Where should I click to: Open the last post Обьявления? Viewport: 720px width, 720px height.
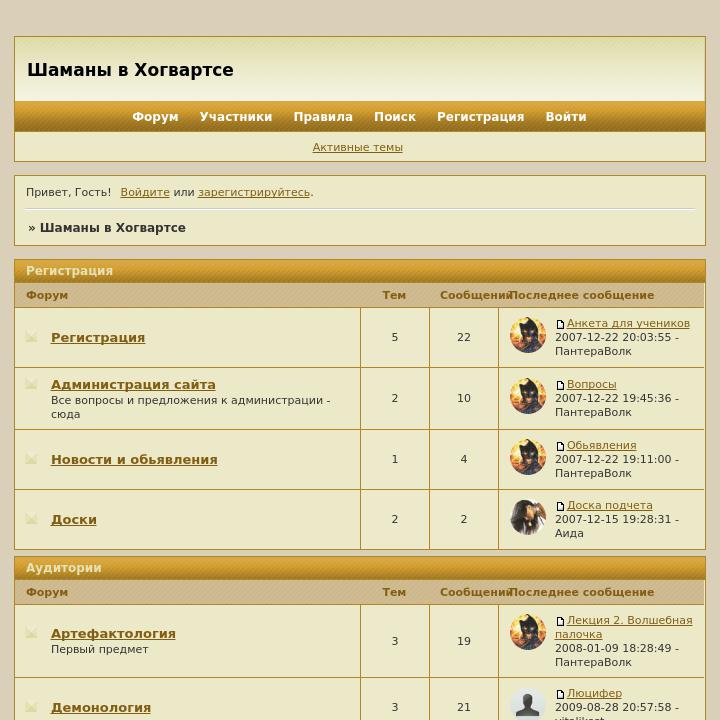[x=602, y=445]
